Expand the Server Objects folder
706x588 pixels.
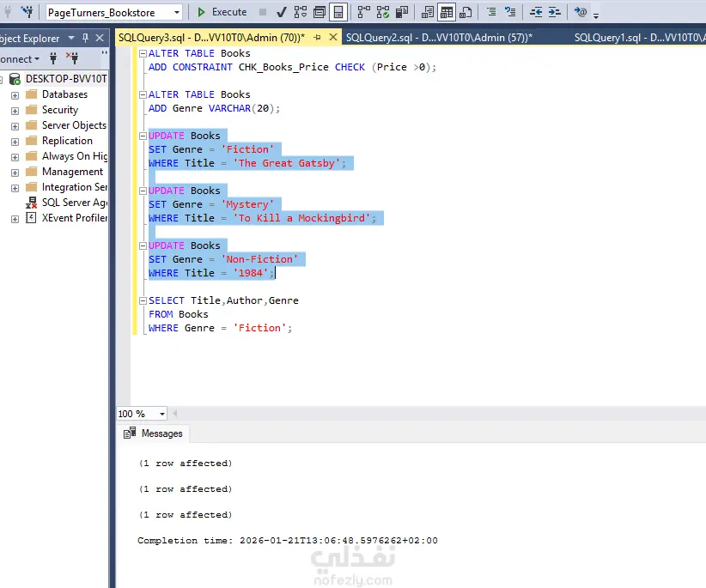15,126
